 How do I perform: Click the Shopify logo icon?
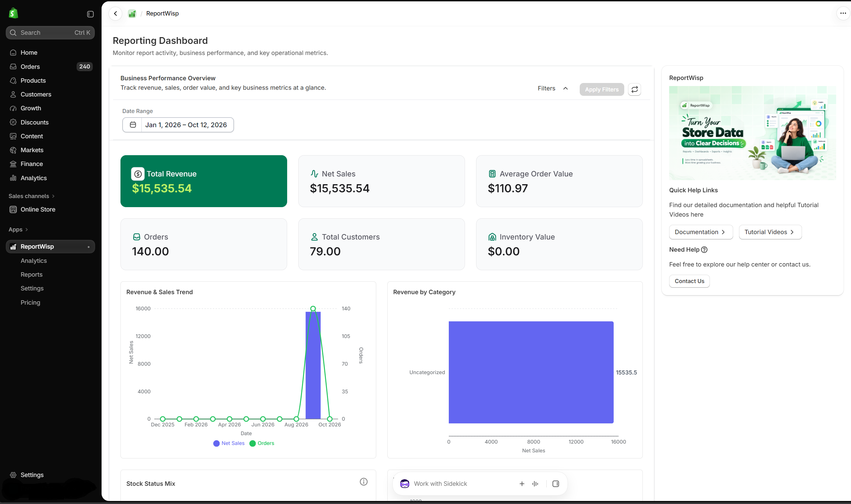point(13,13)
